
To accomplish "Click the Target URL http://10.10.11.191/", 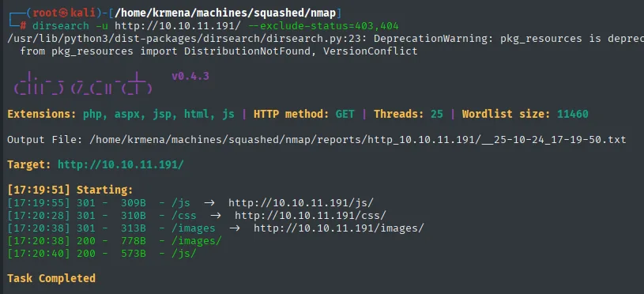I will tap(121, 164).
